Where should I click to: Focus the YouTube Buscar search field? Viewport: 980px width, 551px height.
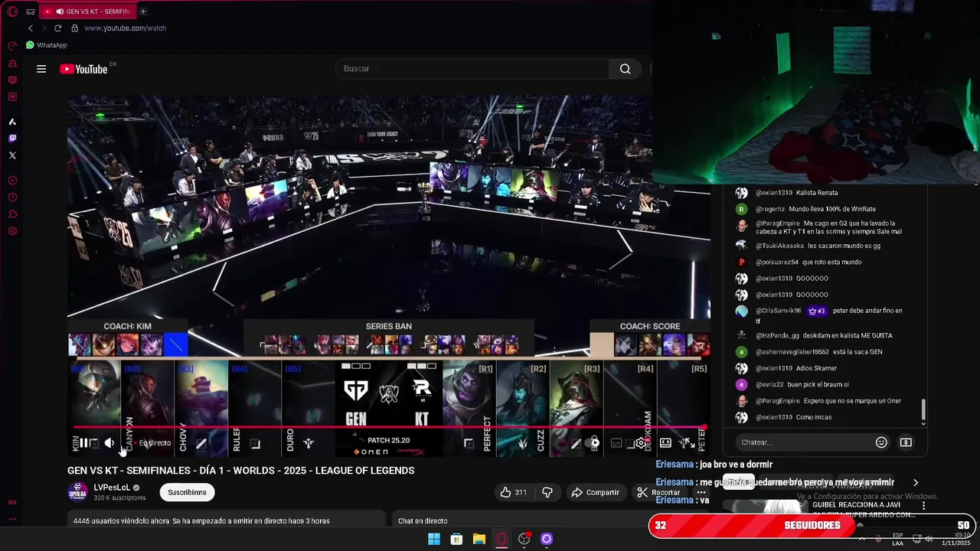pos(472,69)
